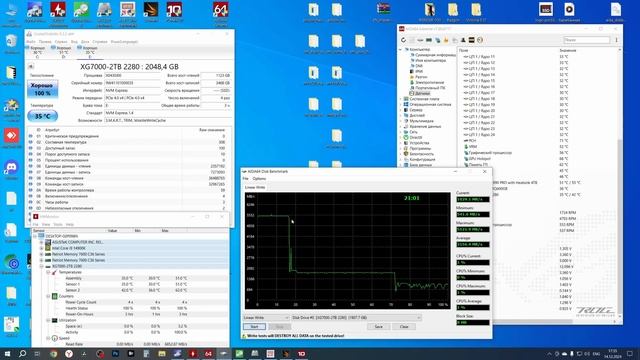640x360 pixels.
Task: Click the Дисплей icon in AIDA64 tree
Action: (x=406, y=116)
